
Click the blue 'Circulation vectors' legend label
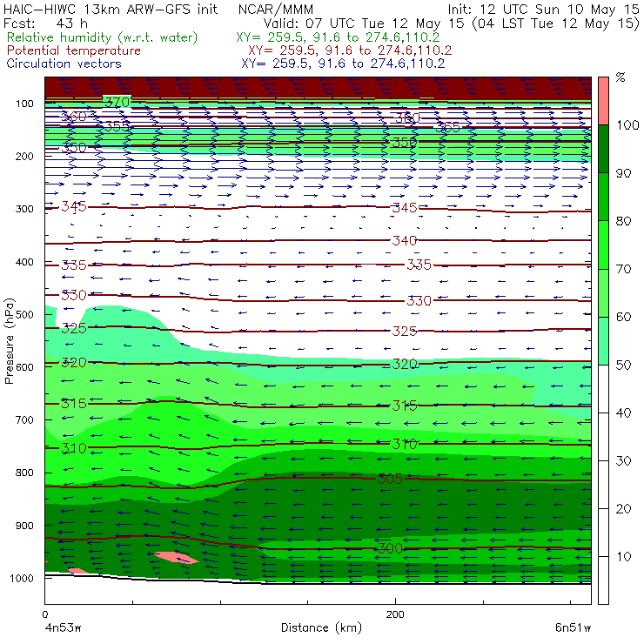[64, 64]
